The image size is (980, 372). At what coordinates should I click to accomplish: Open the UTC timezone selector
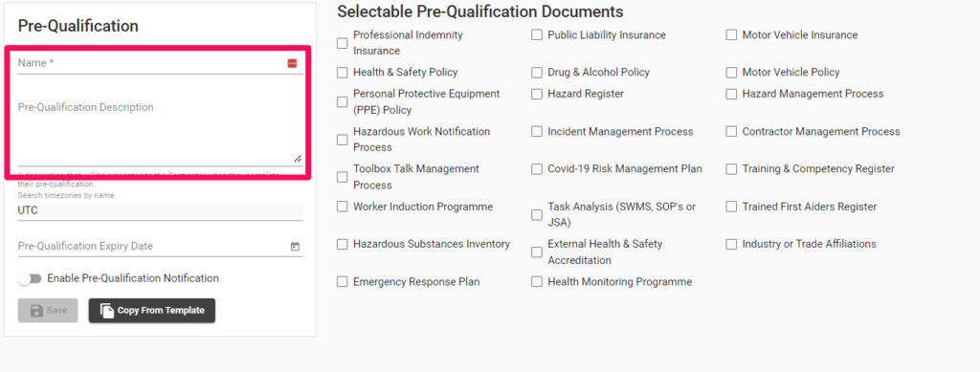coord(160,211)
